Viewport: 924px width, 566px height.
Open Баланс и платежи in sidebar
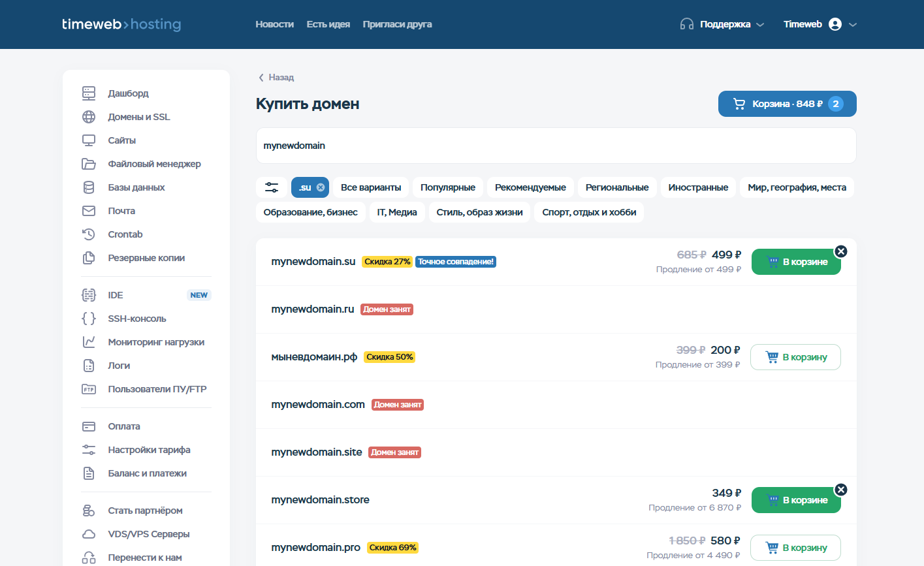point(147,473)
